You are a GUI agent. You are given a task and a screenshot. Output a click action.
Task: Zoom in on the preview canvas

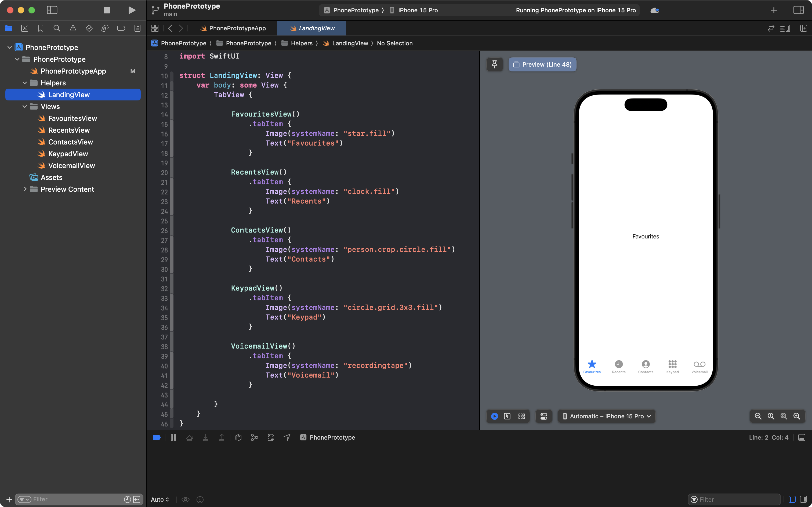(797, 416)
